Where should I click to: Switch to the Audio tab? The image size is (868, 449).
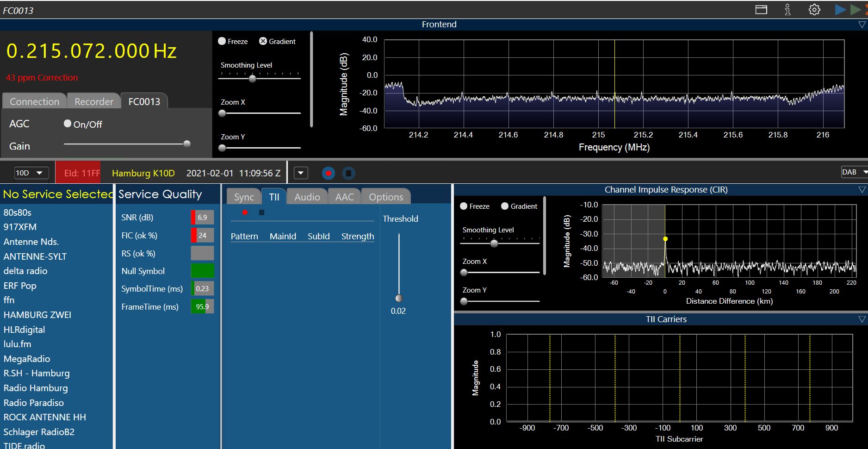[307, 197]
